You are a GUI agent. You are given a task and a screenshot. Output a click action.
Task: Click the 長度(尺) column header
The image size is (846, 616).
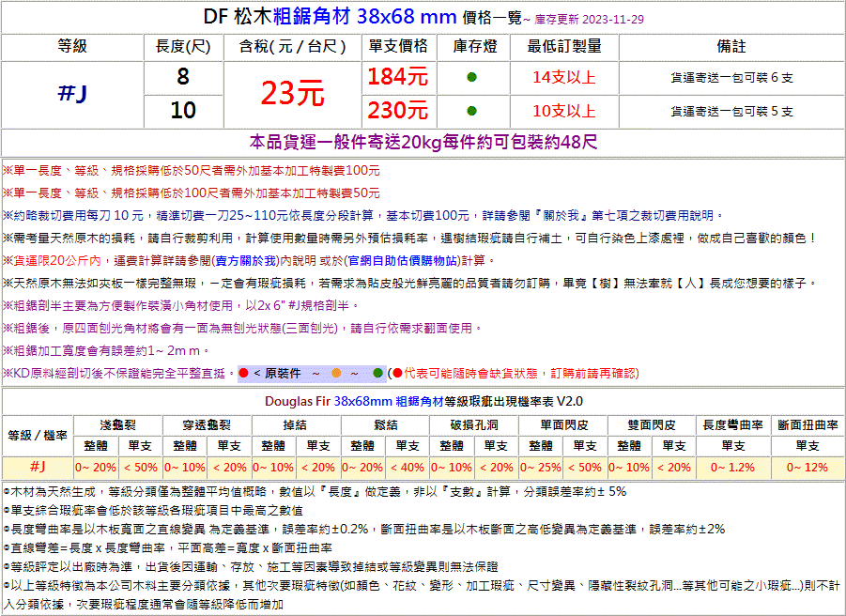[183, 46]
